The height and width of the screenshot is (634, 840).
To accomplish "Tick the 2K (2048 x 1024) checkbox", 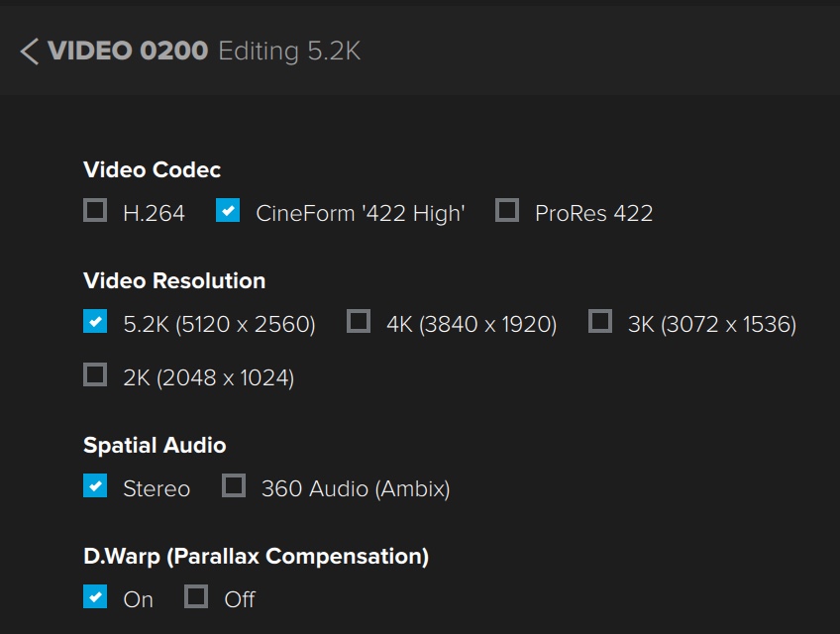I will pos(95,374).
